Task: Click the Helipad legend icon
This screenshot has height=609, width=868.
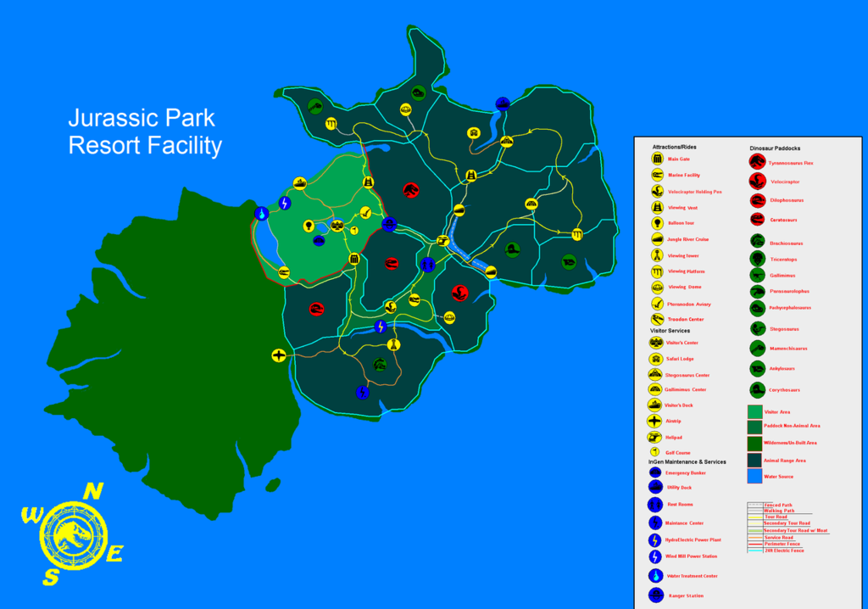Action: coord(655,437)
